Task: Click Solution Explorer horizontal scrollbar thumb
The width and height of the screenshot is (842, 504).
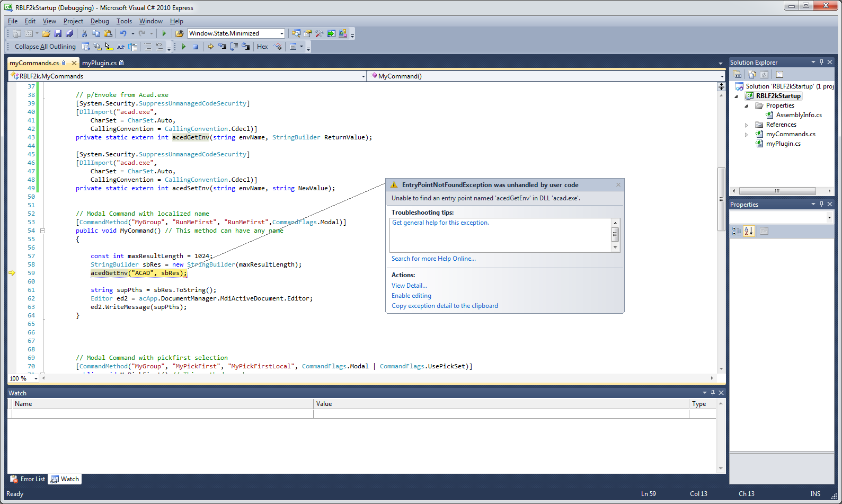Action: tap(777, 191)
